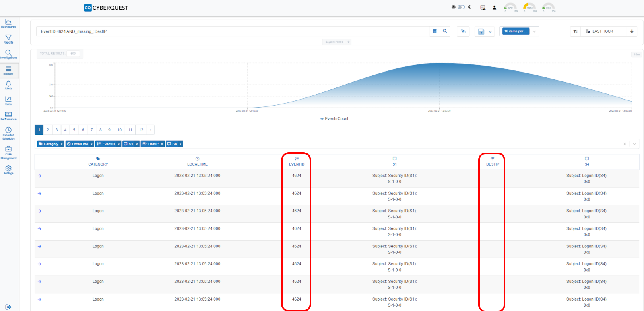
Task: Expand the second Logon row arrow
Action: click(39, 193)
